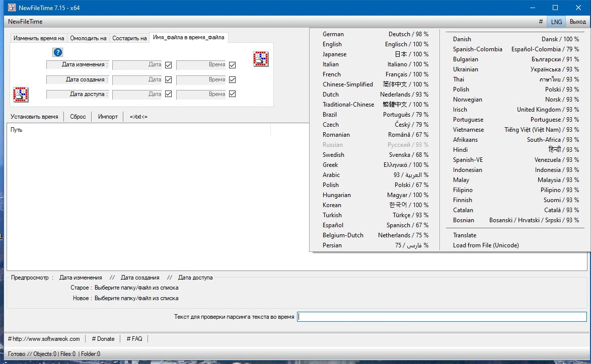Select Belgium-Dutch language entry
The image size is (591, 364).
tap(376, 235)
